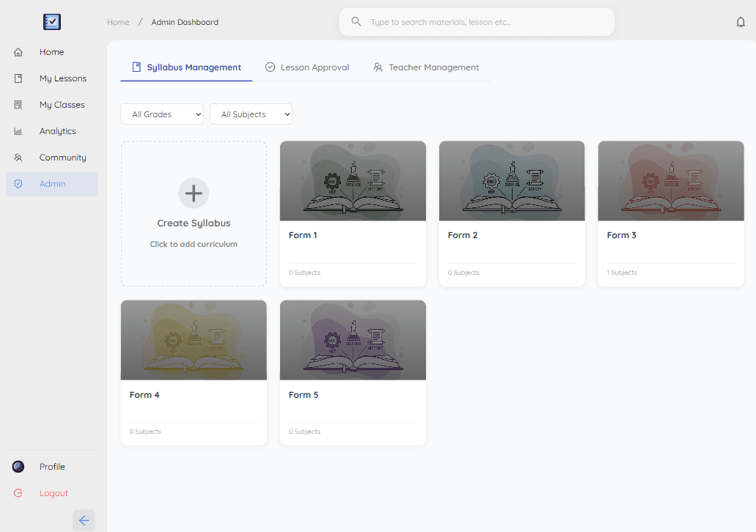756x532 pixels.
Task: Click the app logo icon in sidebar
Action: tap(52, 22)
